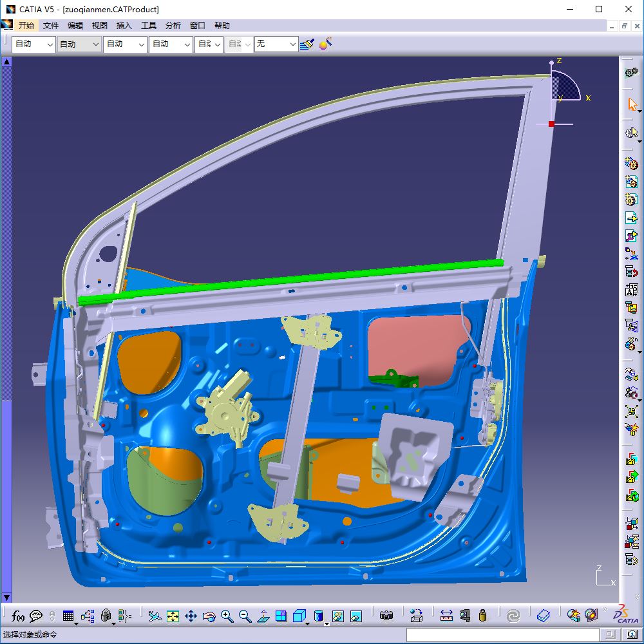Open the Capture camera tool
The image size is (644, 644).
tap(386, 616)
